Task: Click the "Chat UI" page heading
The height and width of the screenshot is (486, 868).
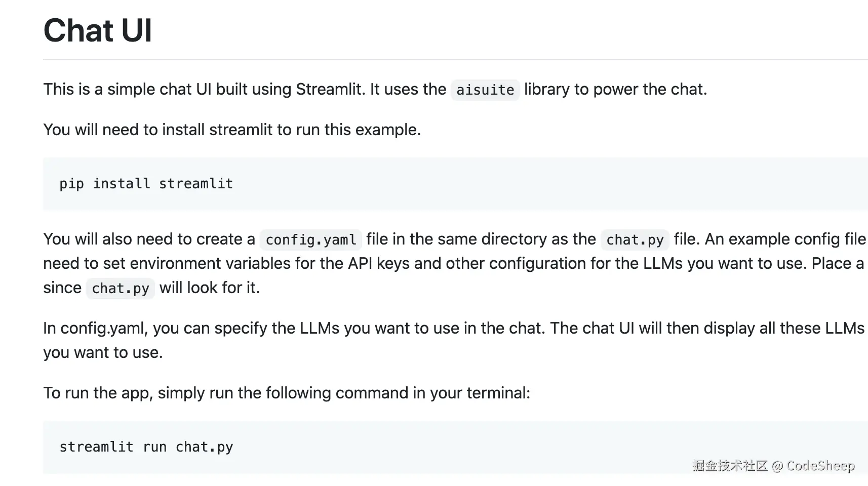Action: point(98,30)
